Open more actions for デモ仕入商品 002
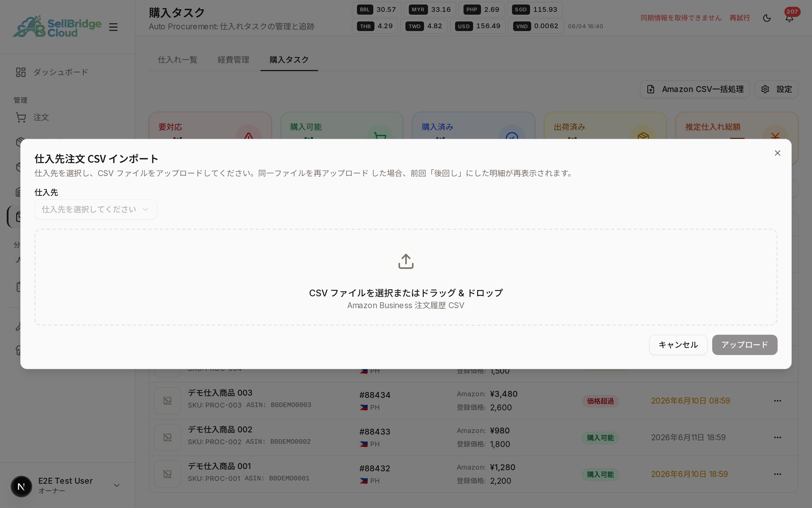812x508 pixels. point(777,437)
